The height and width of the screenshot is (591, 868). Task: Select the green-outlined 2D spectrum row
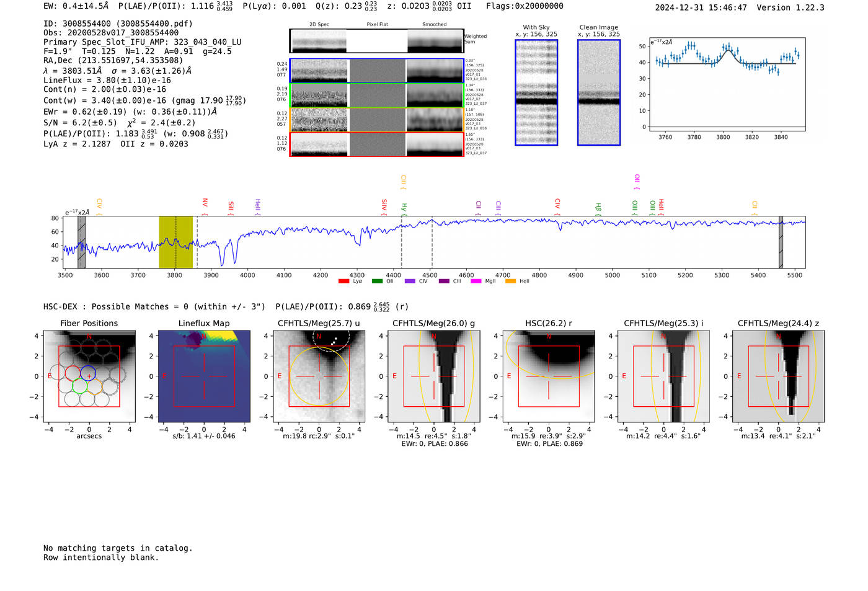click(x=377, y=96)
